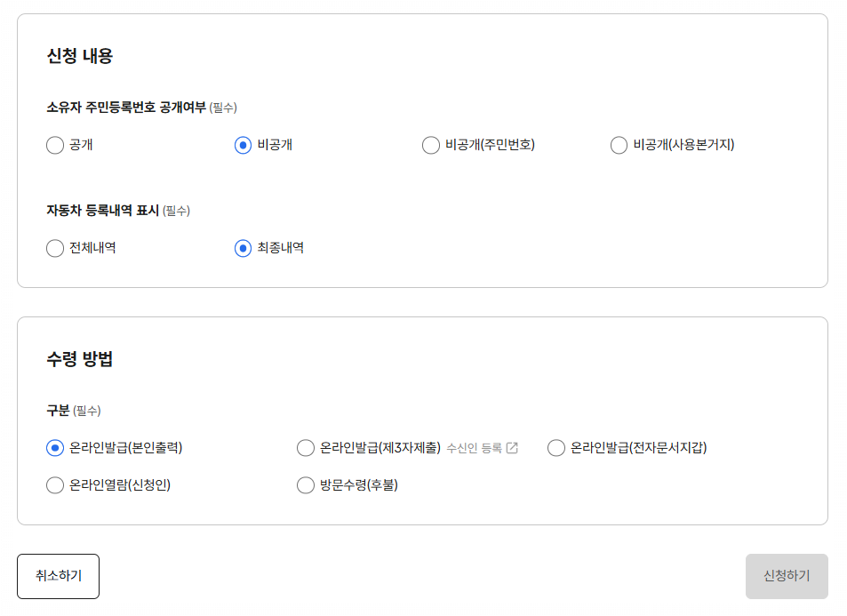847x616 pixels.
Task: Click external link icon beside 수신인 등록
Action: (x=512, y=448)
